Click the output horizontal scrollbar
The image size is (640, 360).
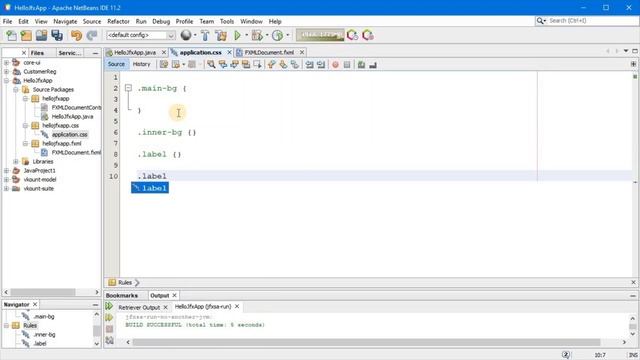[366, 342]
